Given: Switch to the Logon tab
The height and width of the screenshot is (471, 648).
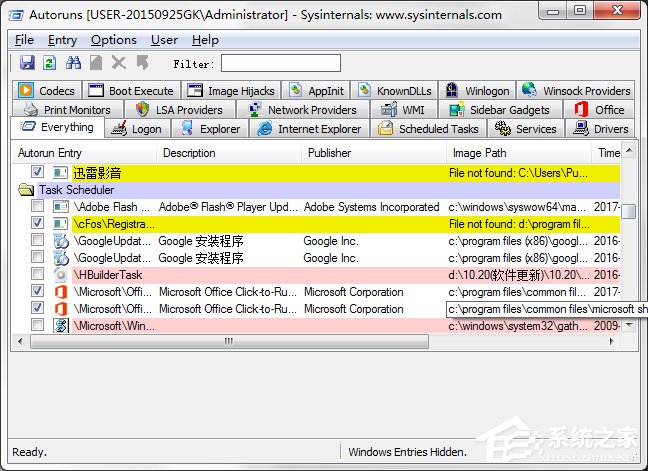Looking at the screenshot, I should point(137,129).
